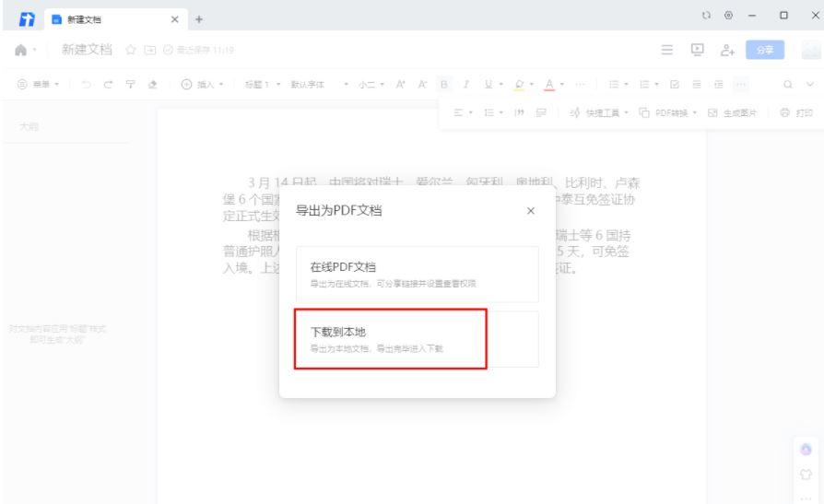Viewport: 824px width, 504px height.
Task: Open presentation mode icon at top right
Action: 696,49
